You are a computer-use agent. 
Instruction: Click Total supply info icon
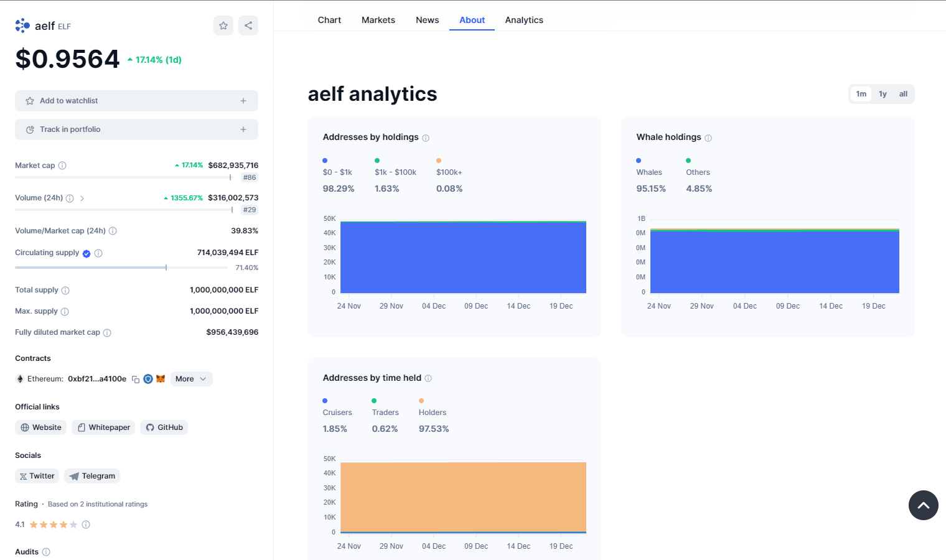click(65, 291)
